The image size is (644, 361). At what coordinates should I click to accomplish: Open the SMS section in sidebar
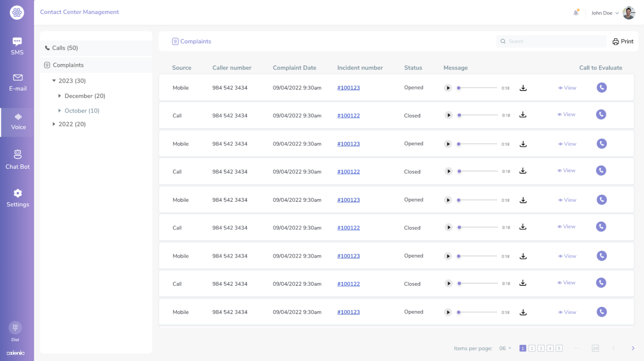(17, 45)
